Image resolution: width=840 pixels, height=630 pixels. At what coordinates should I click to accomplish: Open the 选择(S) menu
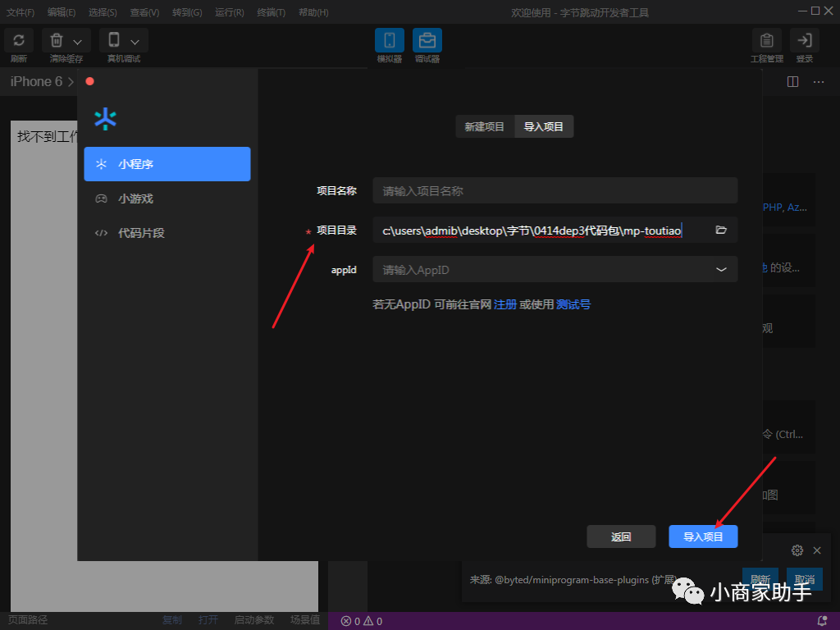click(103, 11)
